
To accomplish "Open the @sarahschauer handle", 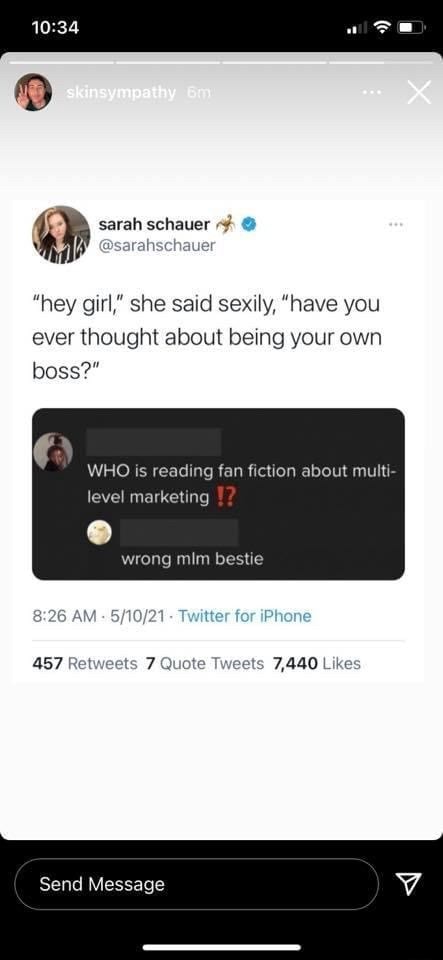I will 157,246.
